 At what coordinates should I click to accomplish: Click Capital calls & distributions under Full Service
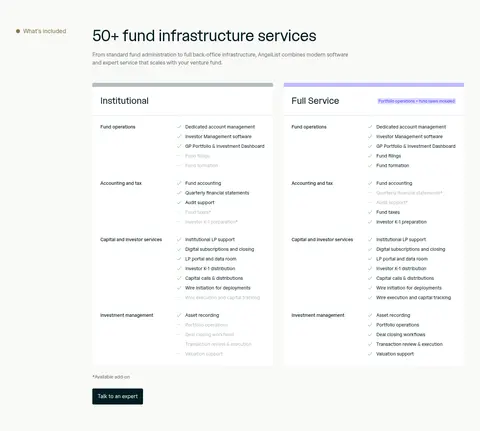[x=405, y=278]
